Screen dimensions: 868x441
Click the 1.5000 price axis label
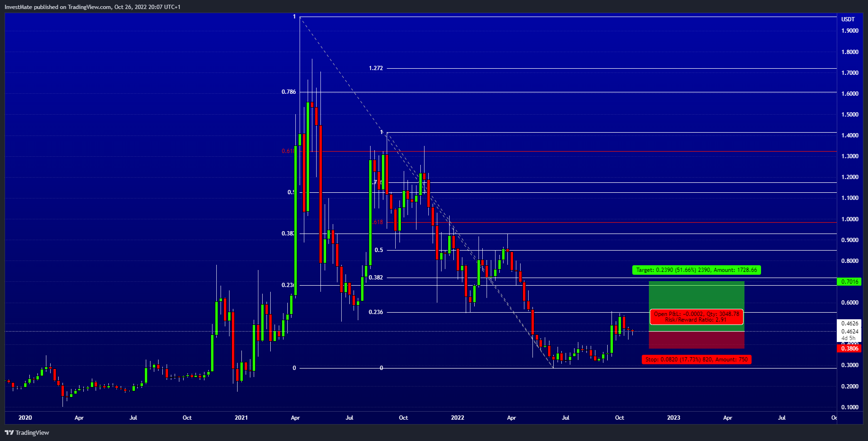tap(850, 115)
